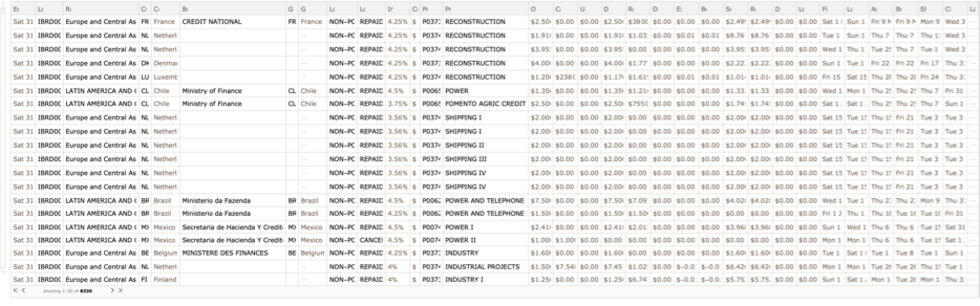Select the CREDIT NATIONAL borrower cell
The height and width of the screenshot is (306, 980).
click(x=212, y=22)
